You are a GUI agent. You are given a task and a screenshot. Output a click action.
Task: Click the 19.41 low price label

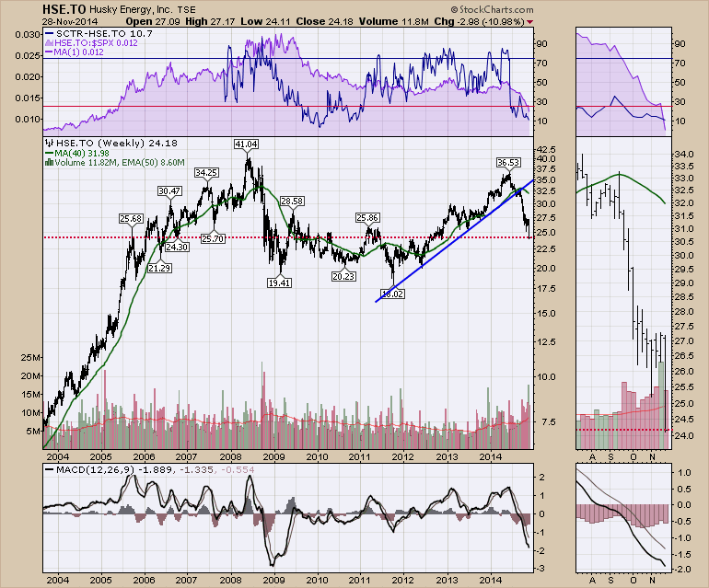pos(279,282)
